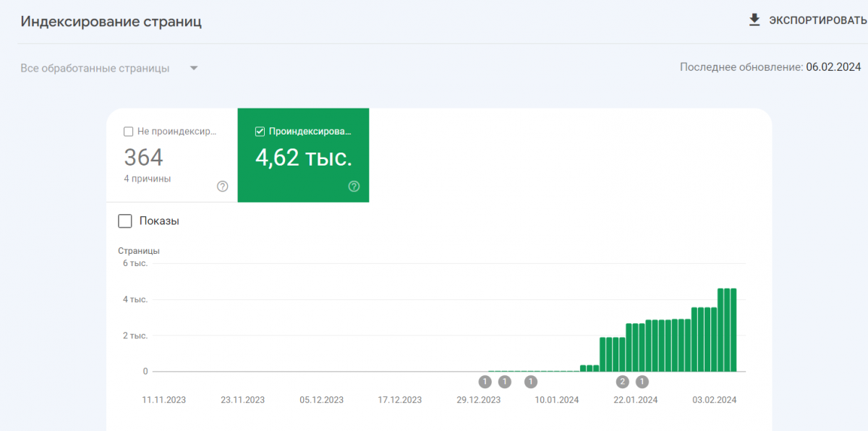The image size is (868, 431).
Task: Expand the page filter dropdown arrow
Action: (194, 69)
